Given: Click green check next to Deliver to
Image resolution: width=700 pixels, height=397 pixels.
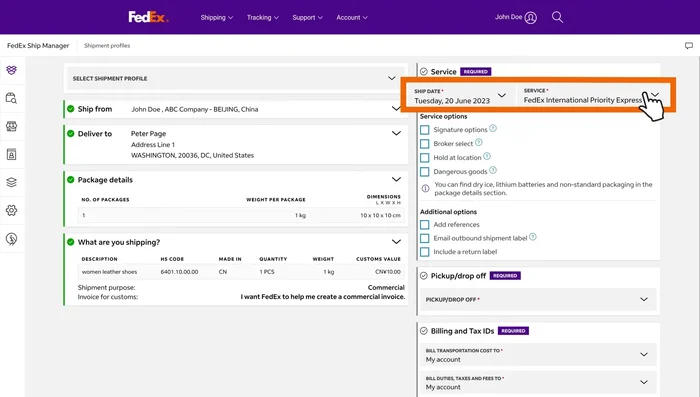Looking at the screenshot, I should pyautogui.click(x=71, y=133).
